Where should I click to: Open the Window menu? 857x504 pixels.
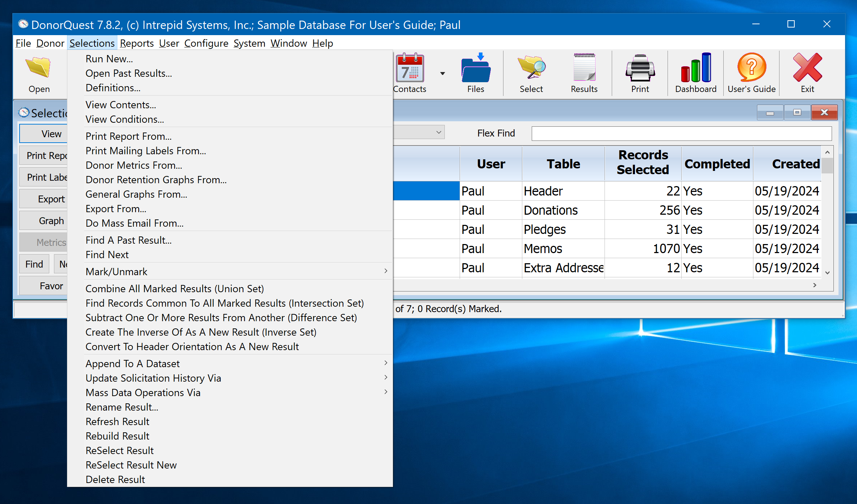pyautogui.click(x=289, y=43)
